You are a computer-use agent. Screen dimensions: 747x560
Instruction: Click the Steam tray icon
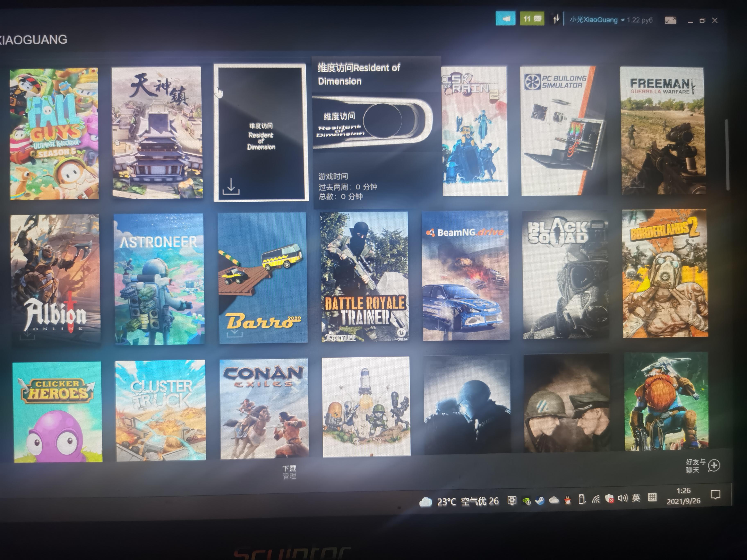coord(540,501)
